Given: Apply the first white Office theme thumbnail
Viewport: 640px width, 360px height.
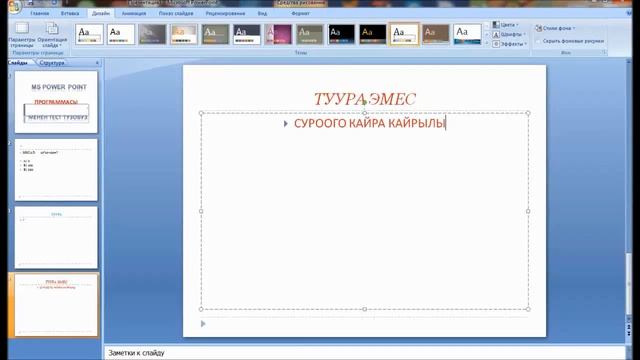Looking at the screenshot, I should [89, 34].
